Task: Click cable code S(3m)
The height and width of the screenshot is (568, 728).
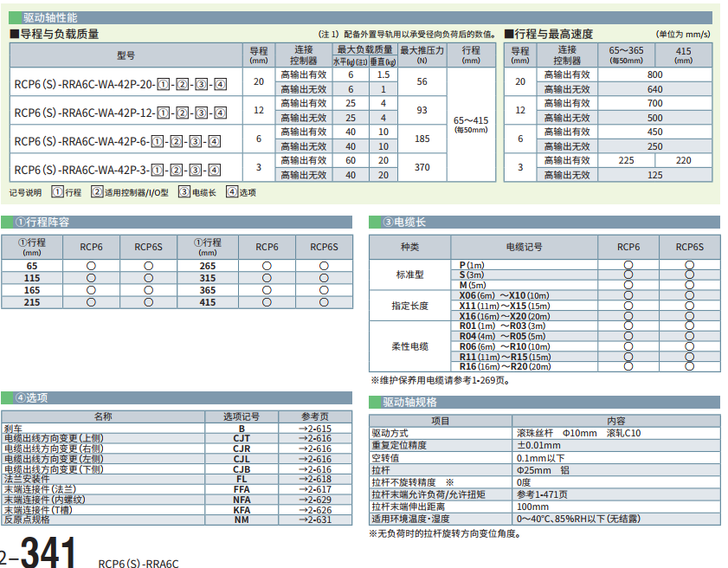Action: point(472,275)
